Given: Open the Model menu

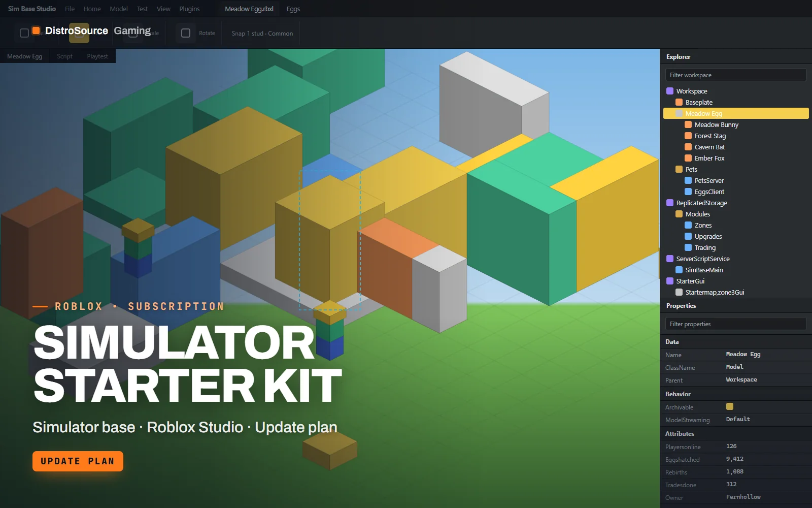Looking at the screenshot, I should point(119,9).
